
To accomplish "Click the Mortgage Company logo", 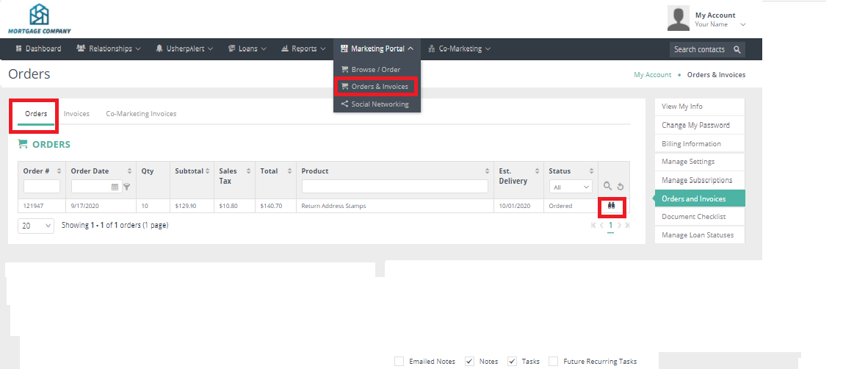I will coord(40,18).
